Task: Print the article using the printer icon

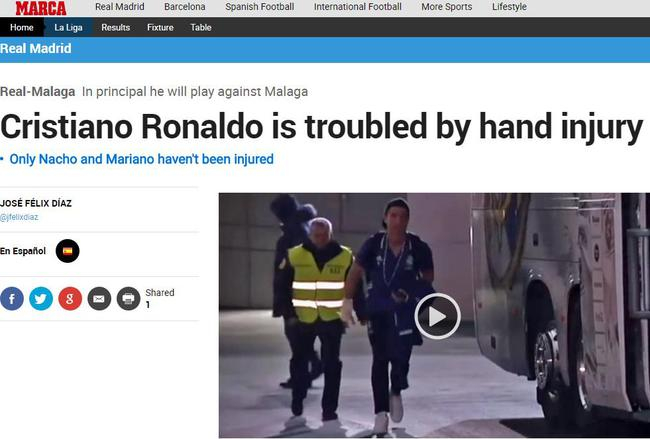Action: pos(129,298)
